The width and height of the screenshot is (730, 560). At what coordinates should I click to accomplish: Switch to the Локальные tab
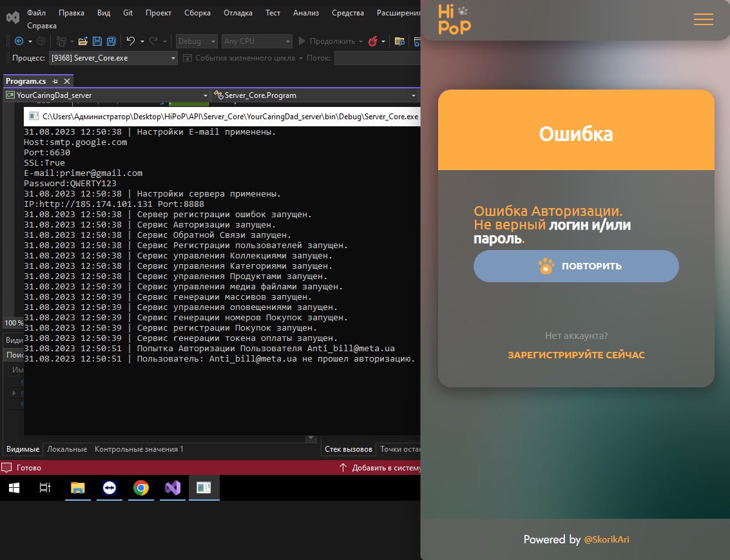(x=67, y=449)
